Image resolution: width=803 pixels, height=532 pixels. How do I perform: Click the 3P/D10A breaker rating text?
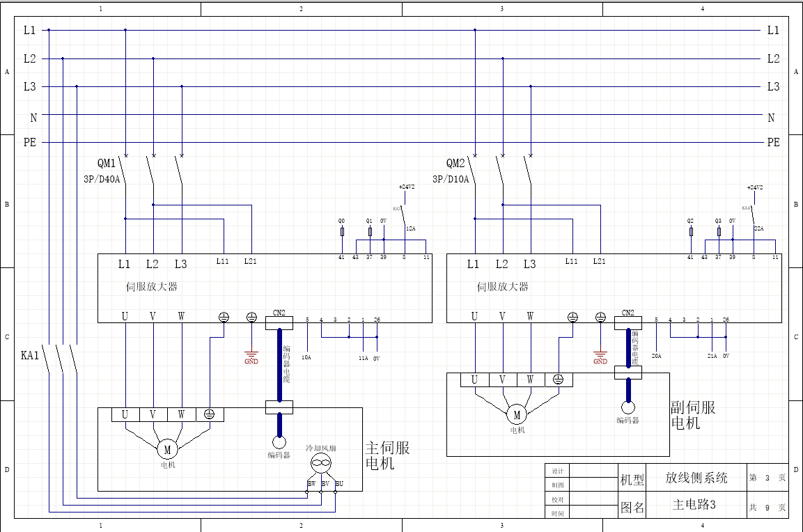coord(451,179)
